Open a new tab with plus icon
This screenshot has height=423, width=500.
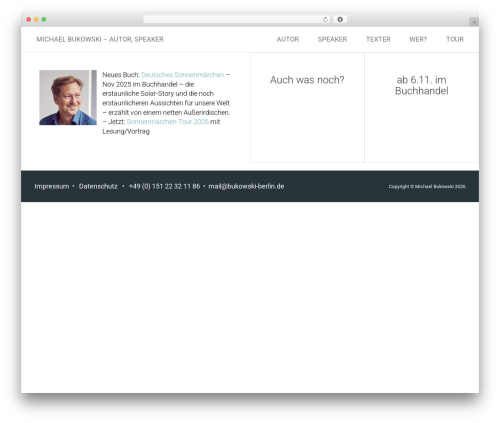click(x=474, y=22)
